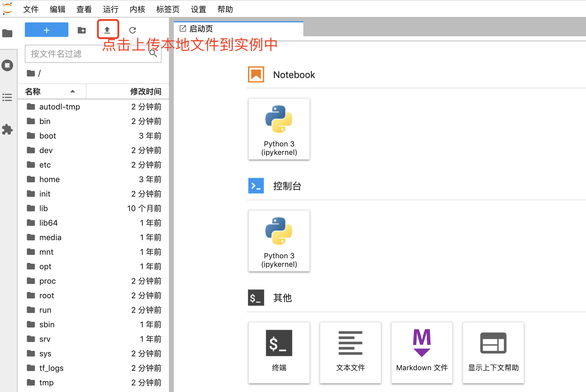Select the lib folder row
Image resolution: width=586 pixels, height=392 pixels.
coord(93,208)
